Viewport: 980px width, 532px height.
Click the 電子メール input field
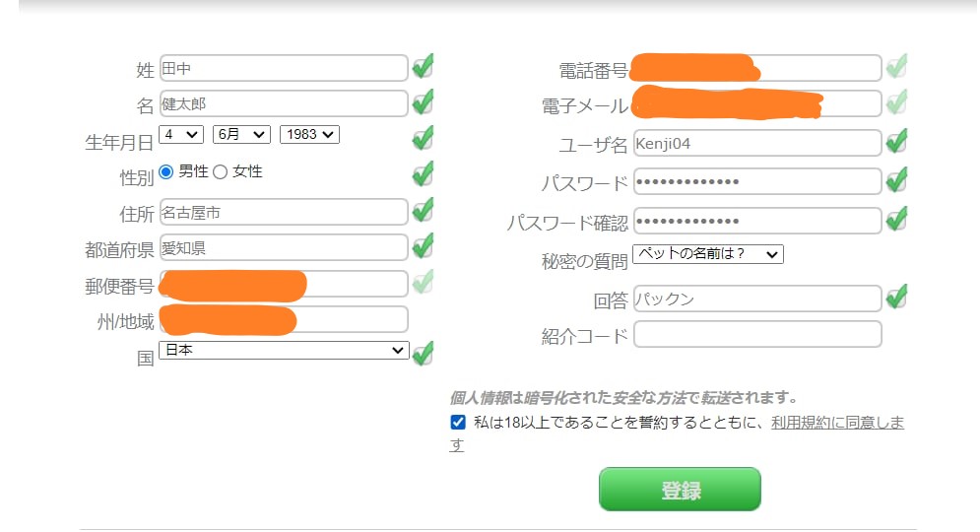coord(757,103)
